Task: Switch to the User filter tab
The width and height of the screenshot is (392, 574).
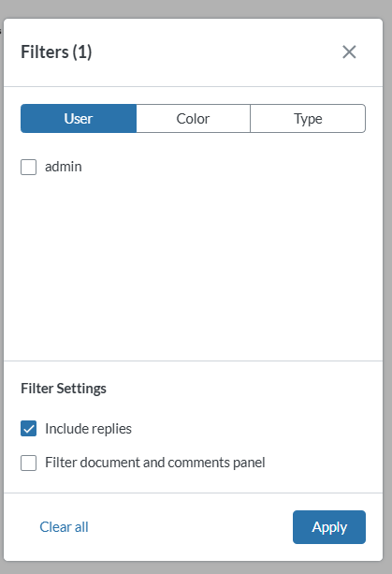Action: (x=79, y=119)
